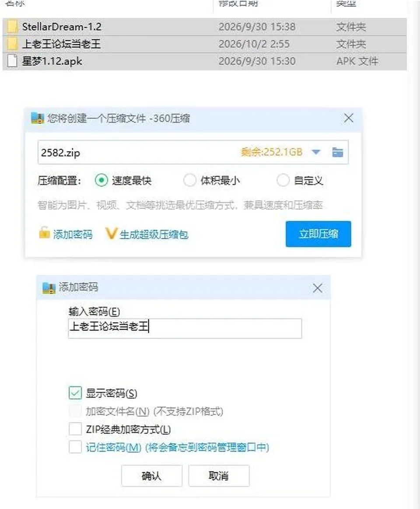Open the 生成超级压缩包 link
The height and width of the screenshot is (509, 420).
tap(154, 234)
